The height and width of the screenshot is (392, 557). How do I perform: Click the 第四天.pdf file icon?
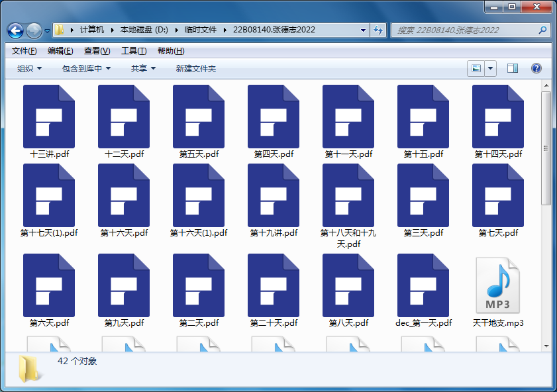point(274,116)
